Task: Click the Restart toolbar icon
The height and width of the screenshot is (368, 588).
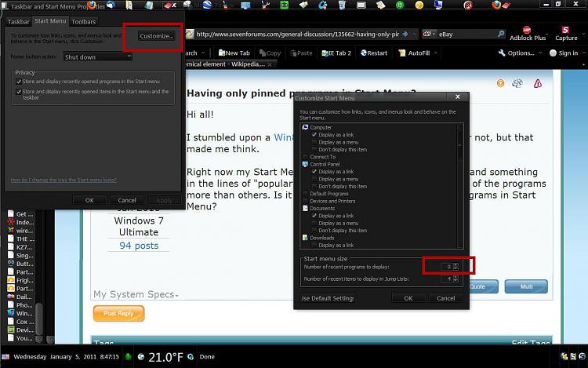Action: [373, 53]
